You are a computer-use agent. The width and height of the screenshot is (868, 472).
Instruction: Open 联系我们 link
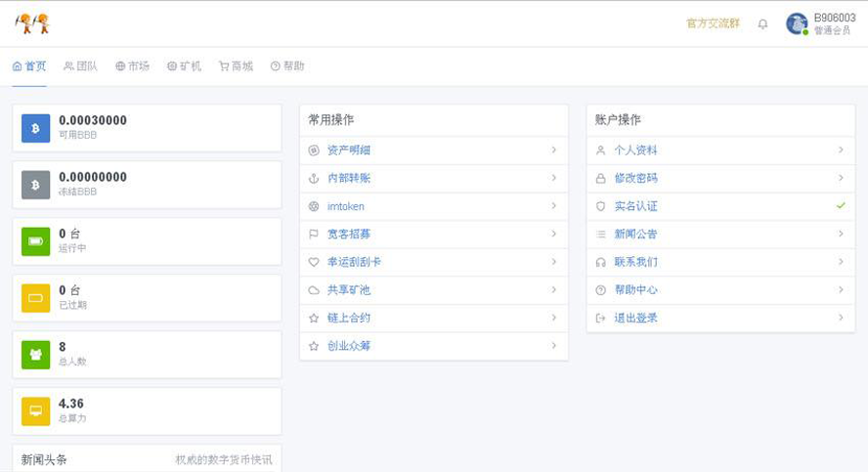tap(635, 262)
